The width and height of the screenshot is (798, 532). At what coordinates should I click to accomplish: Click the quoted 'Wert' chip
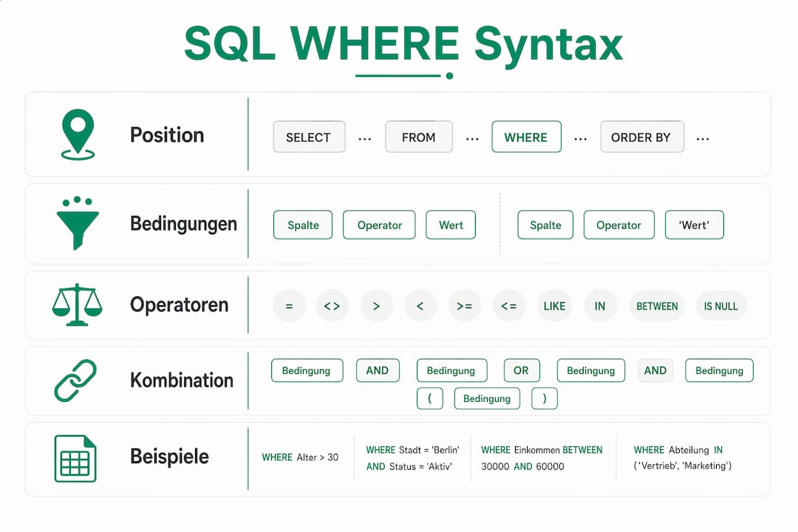click(x=694, y=225)
